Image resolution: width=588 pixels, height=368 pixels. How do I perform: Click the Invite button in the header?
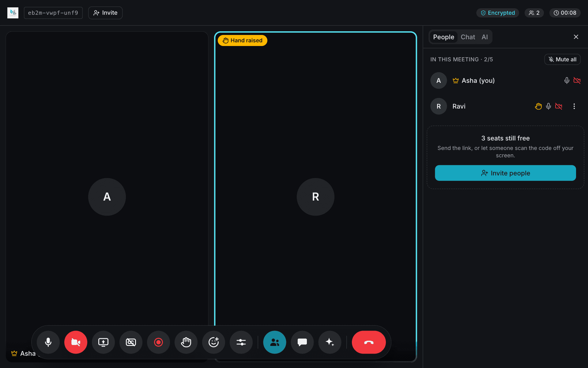tap(105, 13)
